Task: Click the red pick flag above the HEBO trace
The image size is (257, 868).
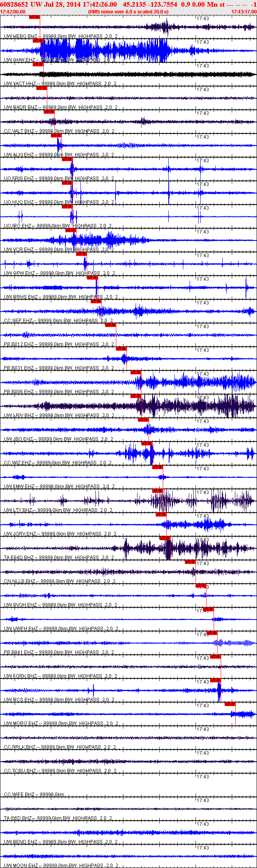Action: click(x=35, y=17)
